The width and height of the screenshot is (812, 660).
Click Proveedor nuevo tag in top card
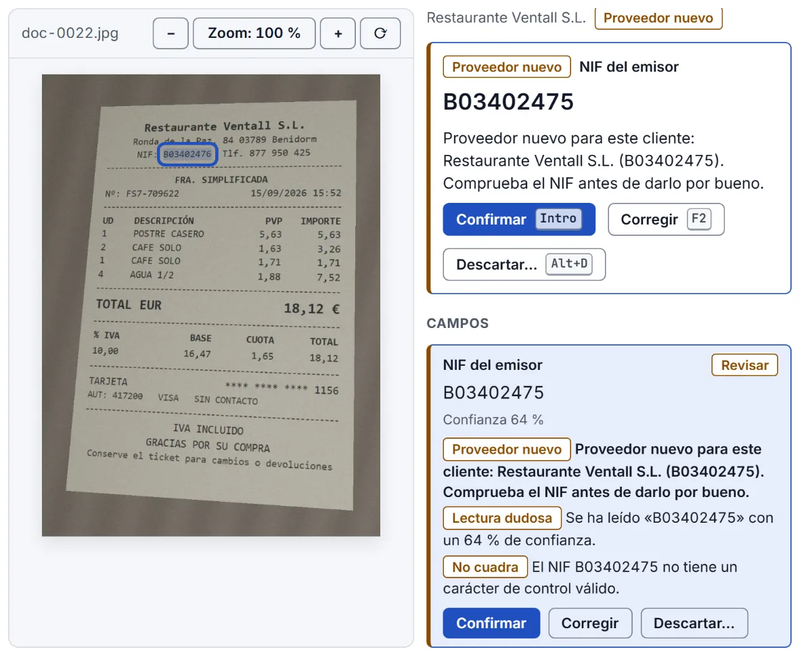pos(507,67)
